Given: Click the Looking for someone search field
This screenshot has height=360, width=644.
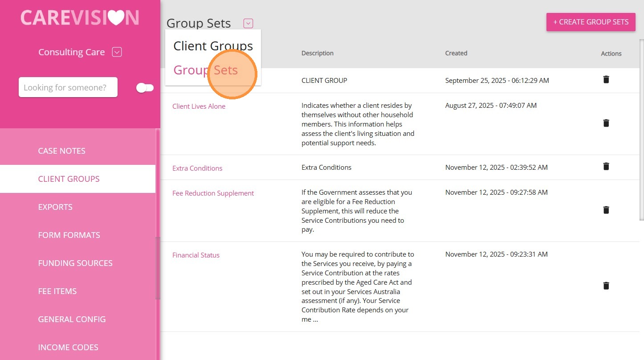Looking at the screenshot, I should [68, 87].
